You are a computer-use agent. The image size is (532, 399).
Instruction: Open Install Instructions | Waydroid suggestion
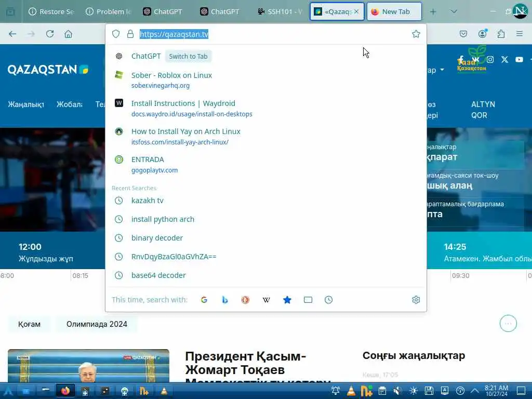[265, 108]
